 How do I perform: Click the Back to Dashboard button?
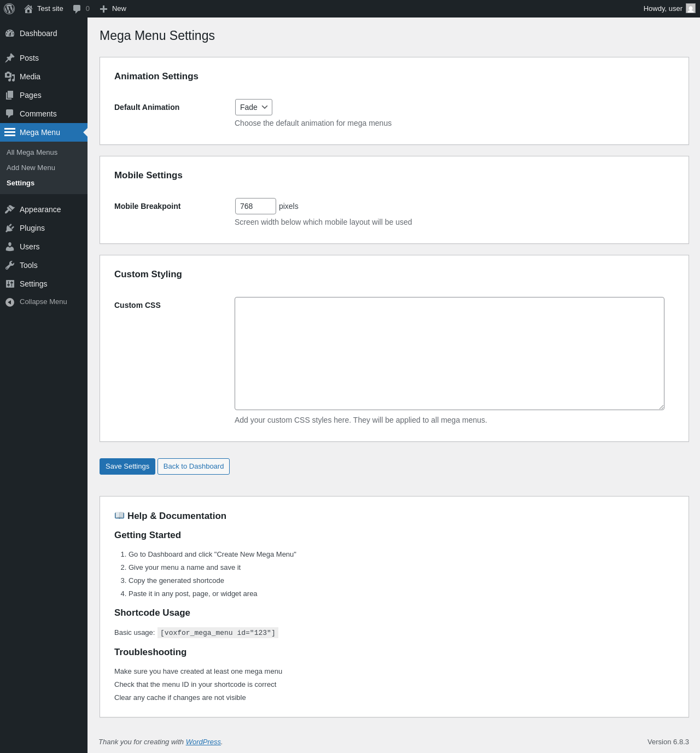point(194,466)
